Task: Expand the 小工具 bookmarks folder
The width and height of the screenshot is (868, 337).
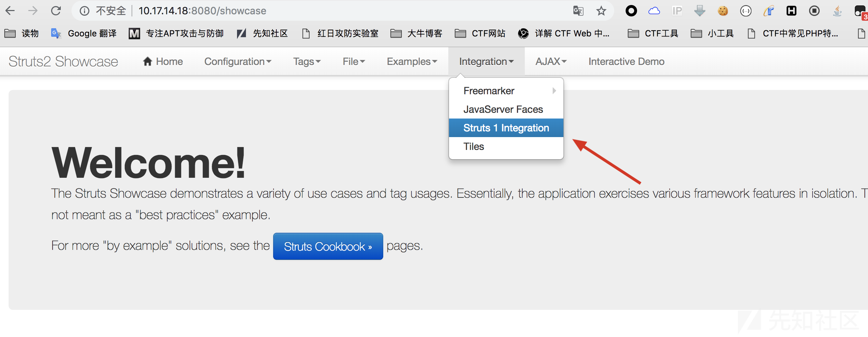Action: coord(712,34)
